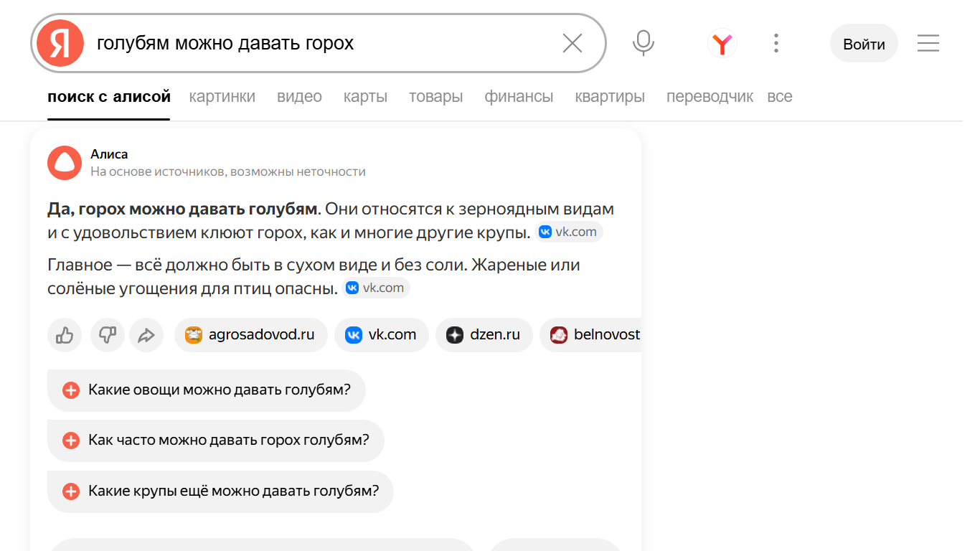Switch to the "видео" tab
The height and width of the screenshot is (551, 980).
coord(299,97)
